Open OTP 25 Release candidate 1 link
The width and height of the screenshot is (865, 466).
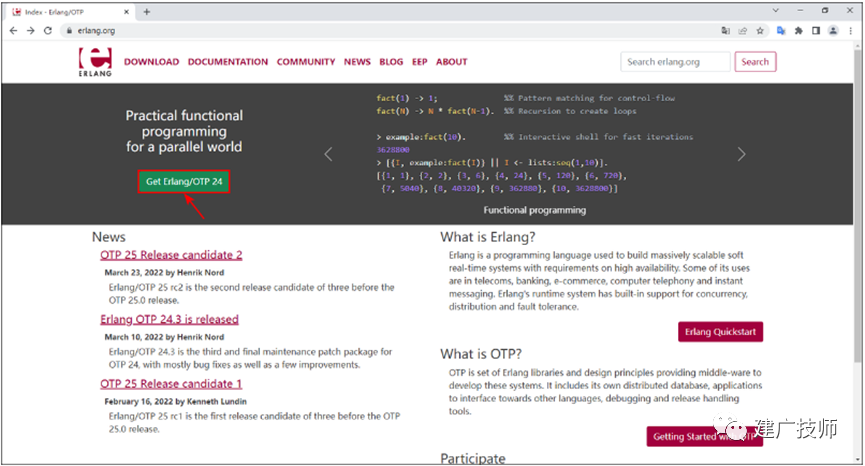(x=171, y=384)
